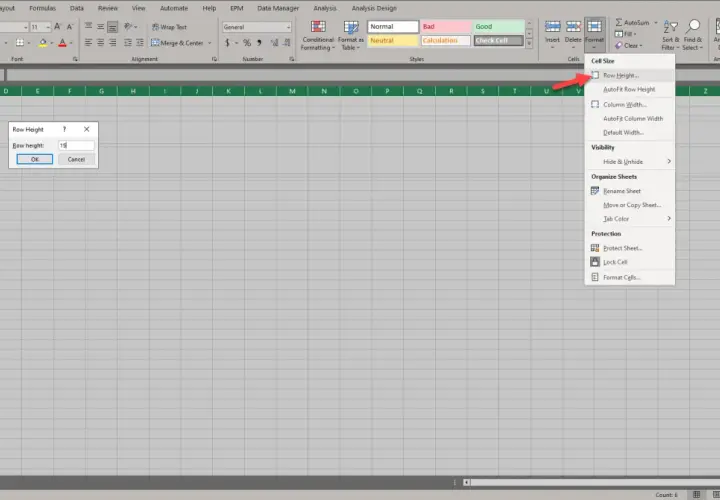720x500 pixels.
Task: Open the Automate tab
Action: click(x=174, y=8)
